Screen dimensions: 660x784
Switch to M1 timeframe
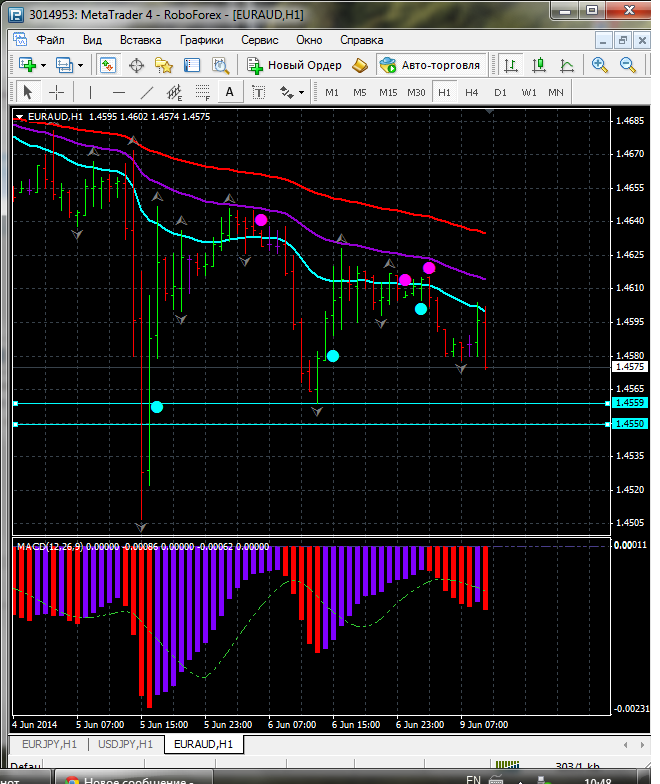click(x=332, y=92)
